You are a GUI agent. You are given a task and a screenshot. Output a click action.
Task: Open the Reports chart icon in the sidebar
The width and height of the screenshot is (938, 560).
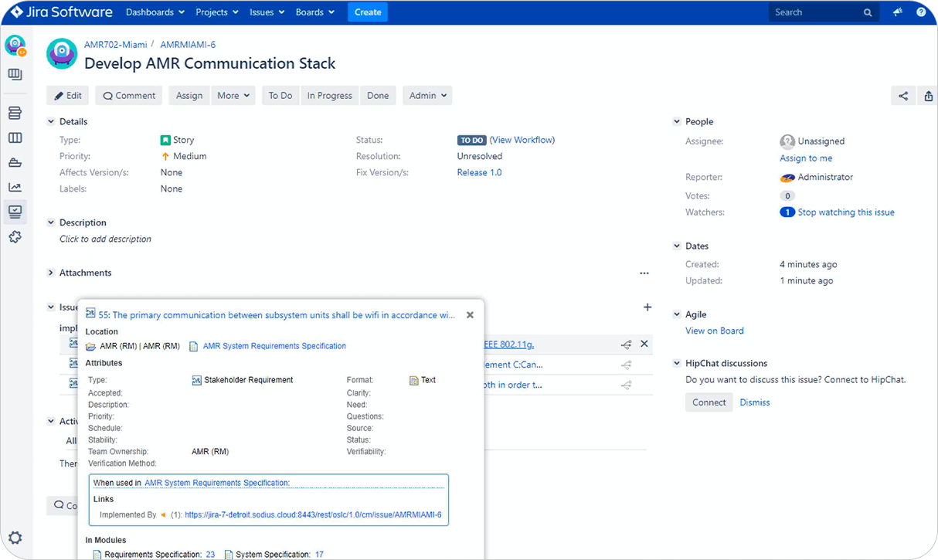pyautogui.click(x=15, y=187)
